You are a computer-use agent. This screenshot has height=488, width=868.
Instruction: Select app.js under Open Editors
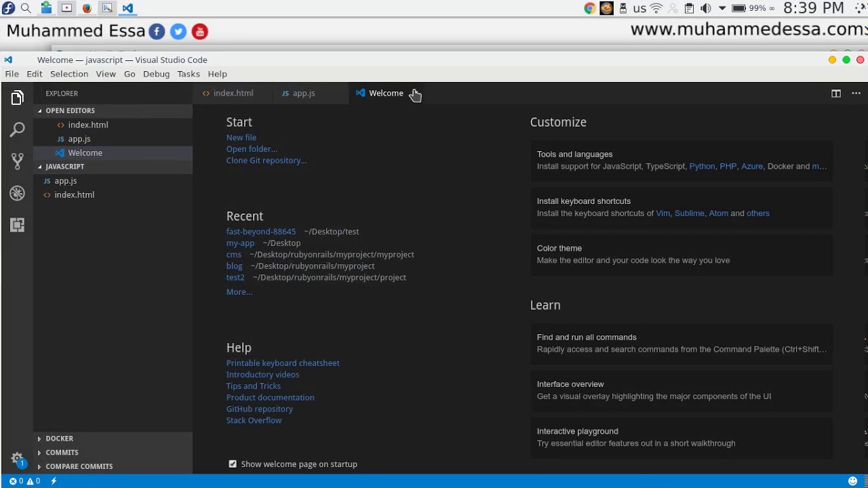[113, 139]
